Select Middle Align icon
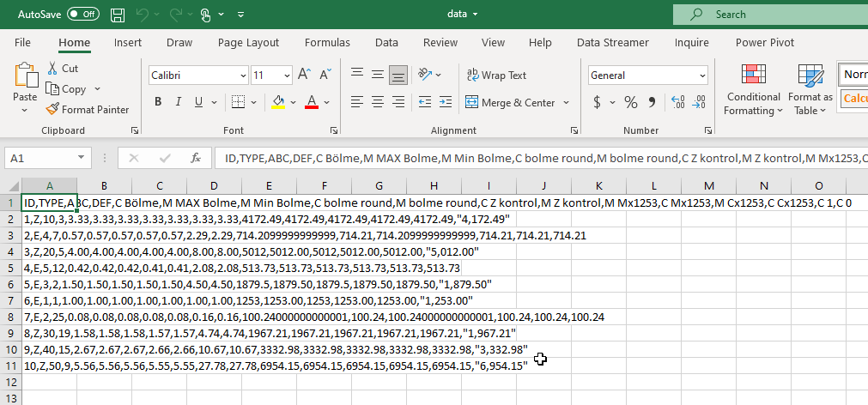This screenshot has height=405, width=868. [x=378, y=74]
